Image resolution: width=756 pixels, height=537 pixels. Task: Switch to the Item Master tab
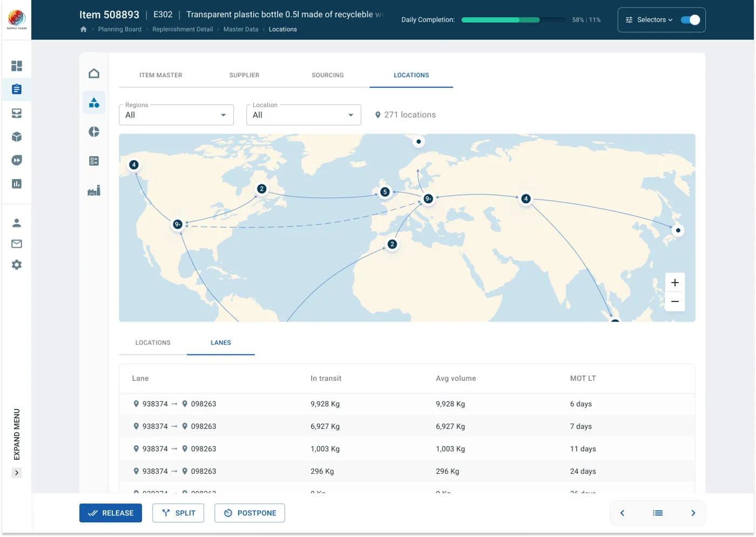[x=161, y=75]
